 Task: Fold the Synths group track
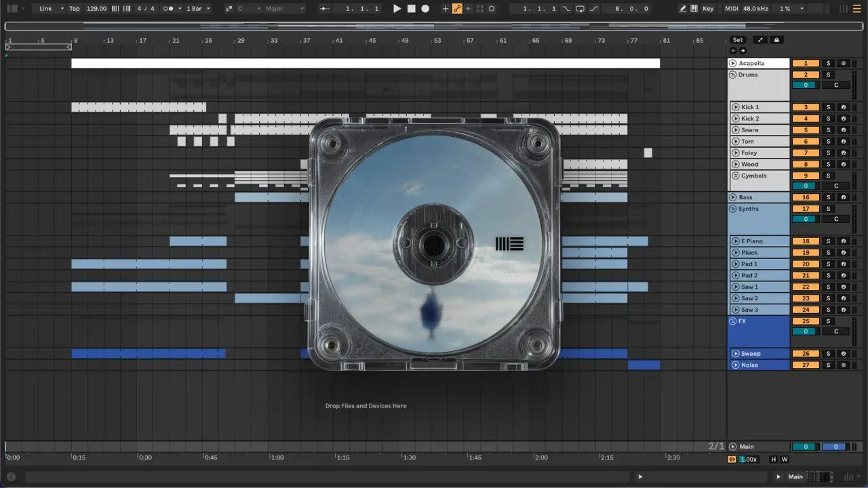[x=733, y=209]
